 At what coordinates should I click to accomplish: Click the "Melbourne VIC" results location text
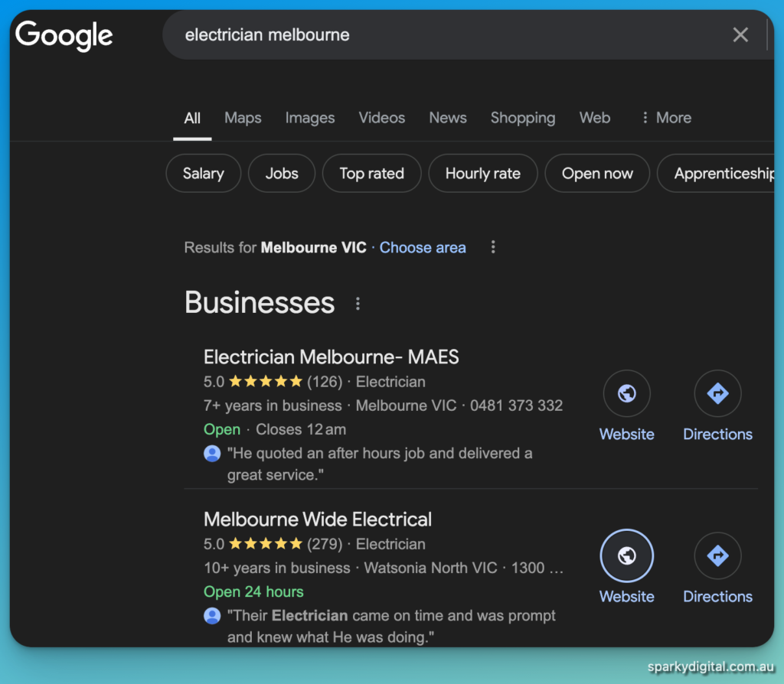[x=313, y=247]
